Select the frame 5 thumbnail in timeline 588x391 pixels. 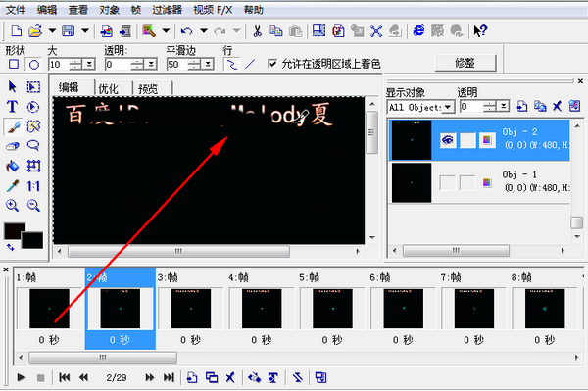pos(332,309)
